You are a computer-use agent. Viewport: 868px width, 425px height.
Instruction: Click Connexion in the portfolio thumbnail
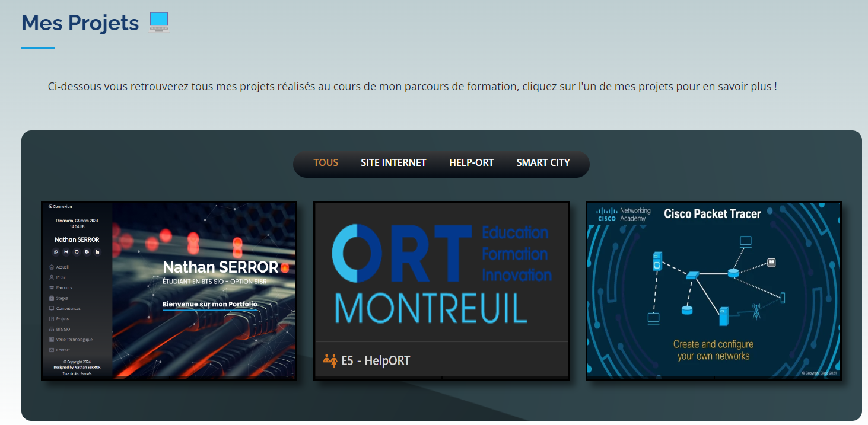61,207
